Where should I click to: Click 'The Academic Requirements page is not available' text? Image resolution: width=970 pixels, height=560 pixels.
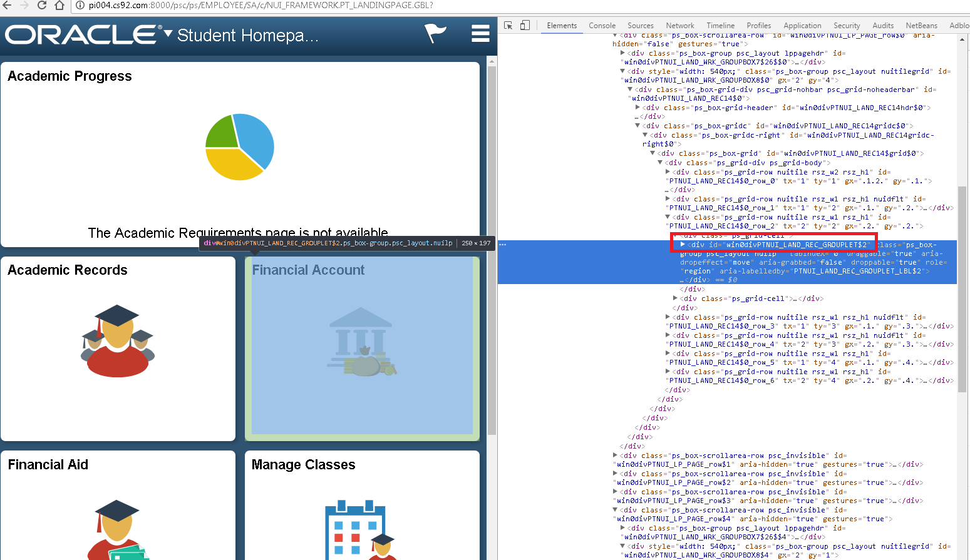click(238, 233)
